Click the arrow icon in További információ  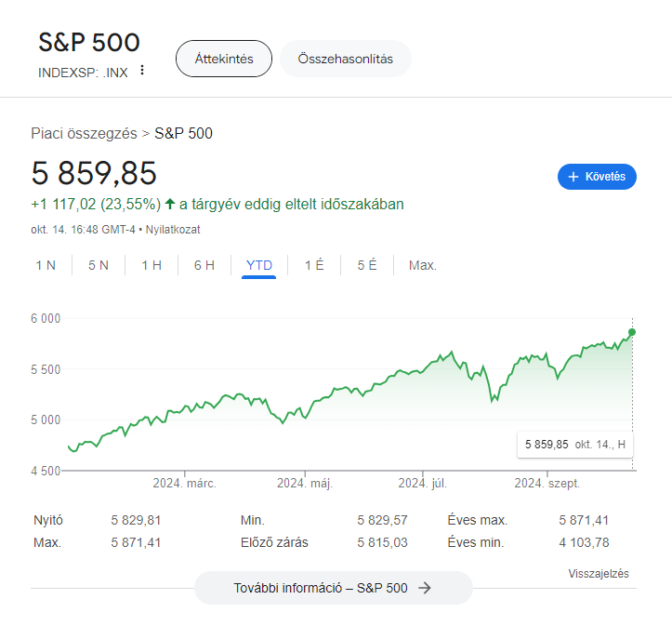(x=424, y=588)
